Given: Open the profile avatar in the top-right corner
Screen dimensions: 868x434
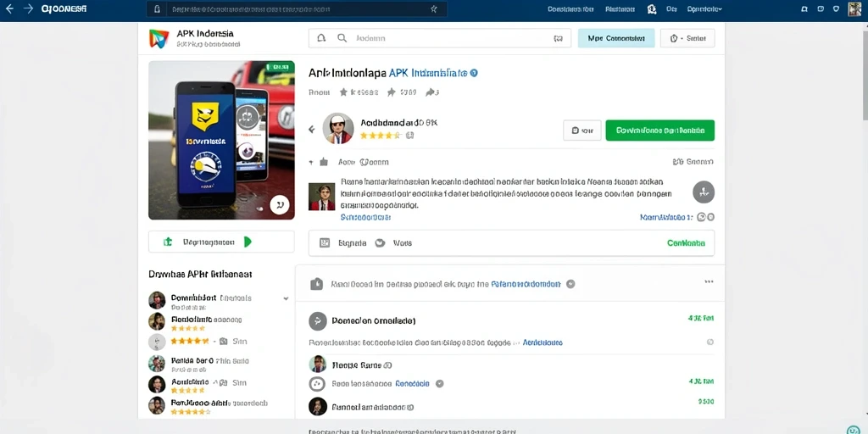Looking at the screenshot, I should 854,8.
